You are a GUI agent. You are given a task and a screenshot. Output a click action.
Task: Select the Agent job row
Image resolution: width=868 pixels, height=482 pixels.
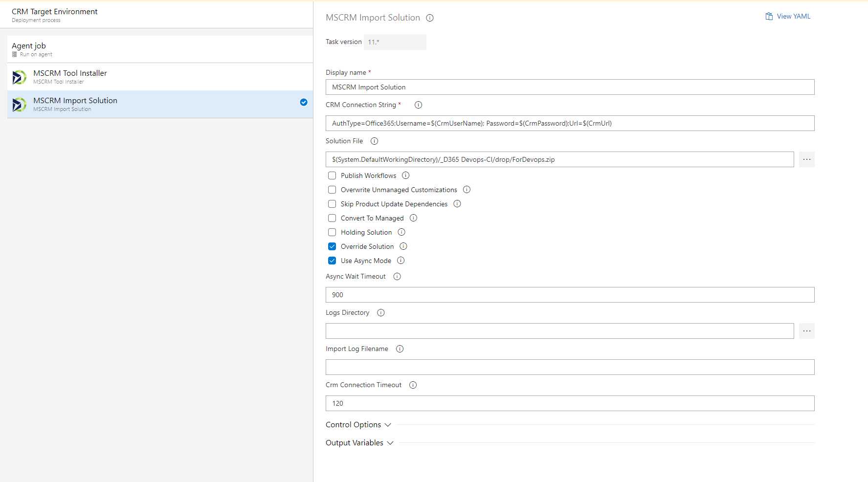click(160, 49)
